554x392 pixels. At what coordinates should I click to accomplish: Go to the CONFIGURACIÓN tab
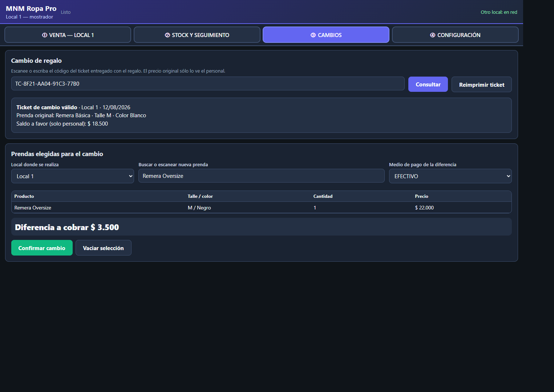pyautogui.click(x=455, y=35)
